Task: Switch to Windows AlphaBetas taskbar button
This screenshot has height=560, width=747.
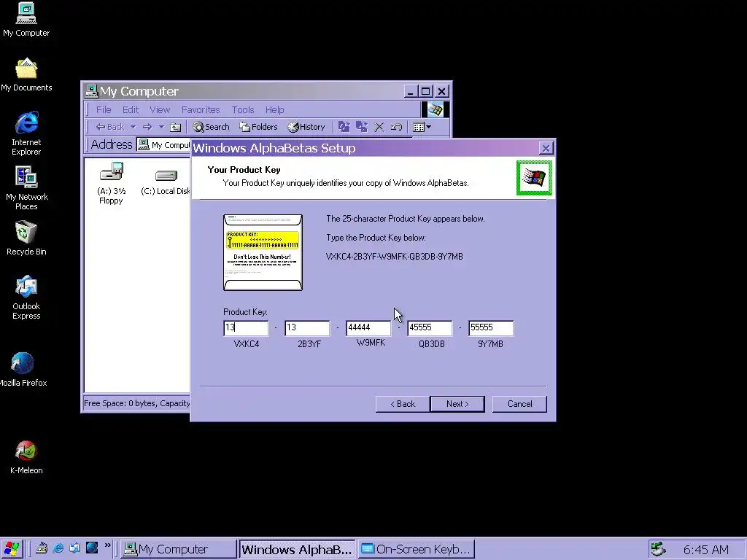Action: [x=297, y=549]
